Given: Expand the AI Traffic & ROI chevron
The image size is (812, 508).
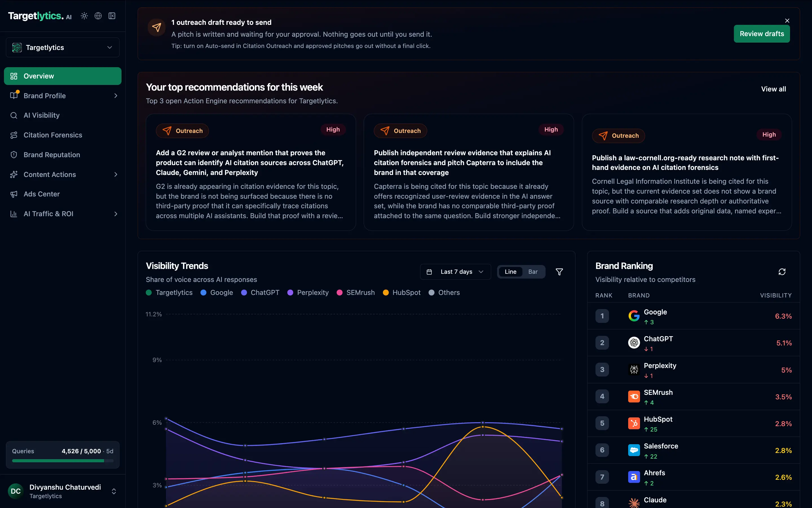Looking at the screenshot, I should click(x=116, y=214).
